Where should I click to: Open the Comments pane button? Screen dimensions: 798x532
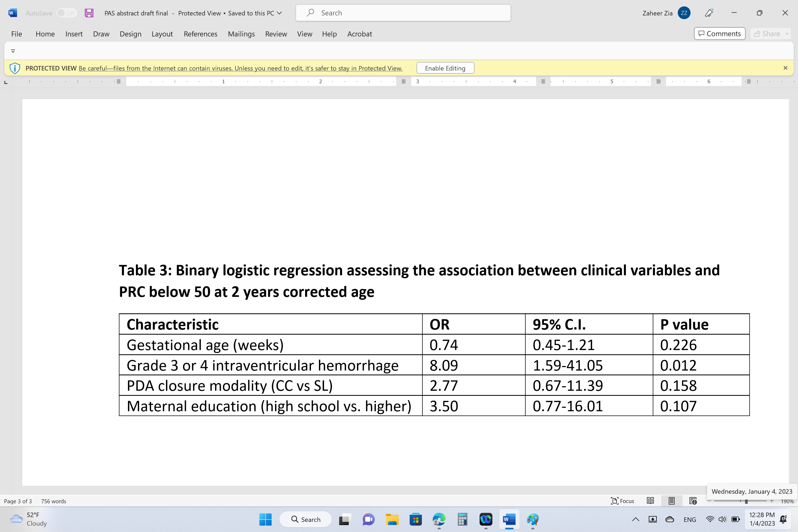[x=719, y=34]
